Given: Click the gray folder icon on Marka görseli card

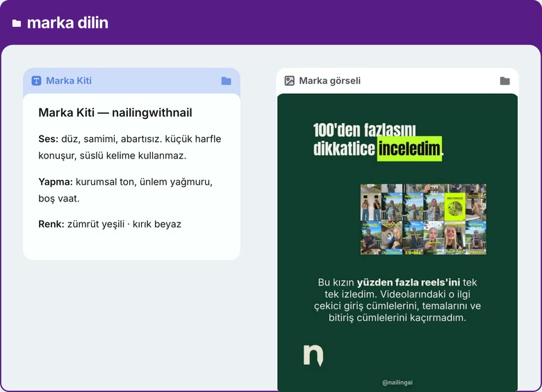Looking at the screenshot, I should pos(505,81).
